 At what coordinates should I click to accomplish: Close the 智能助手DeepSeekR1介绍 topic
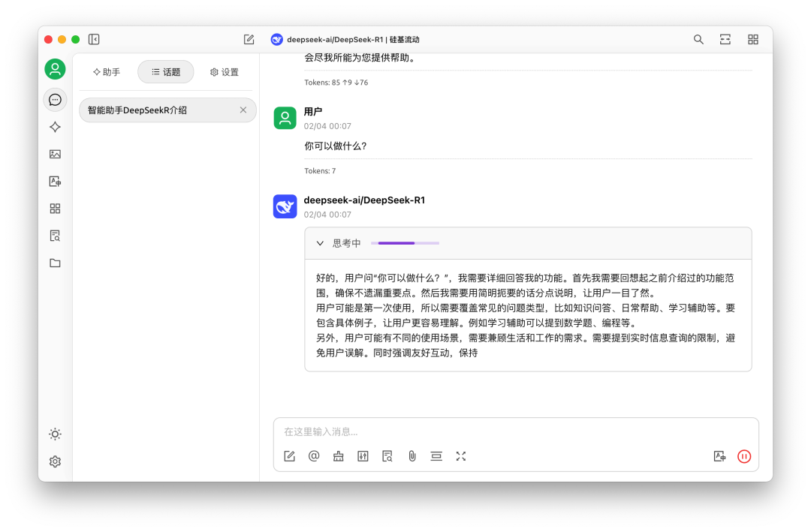[243, 110]
